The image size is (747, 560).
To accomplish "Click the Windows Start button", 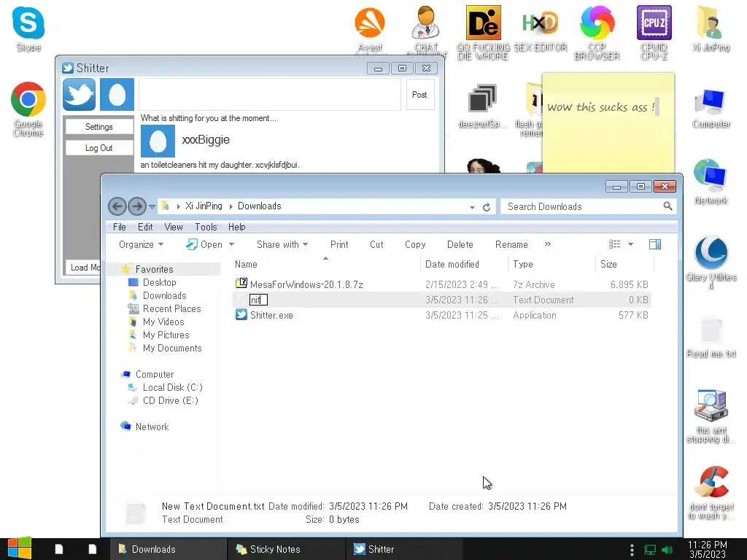I will point(20,548).
